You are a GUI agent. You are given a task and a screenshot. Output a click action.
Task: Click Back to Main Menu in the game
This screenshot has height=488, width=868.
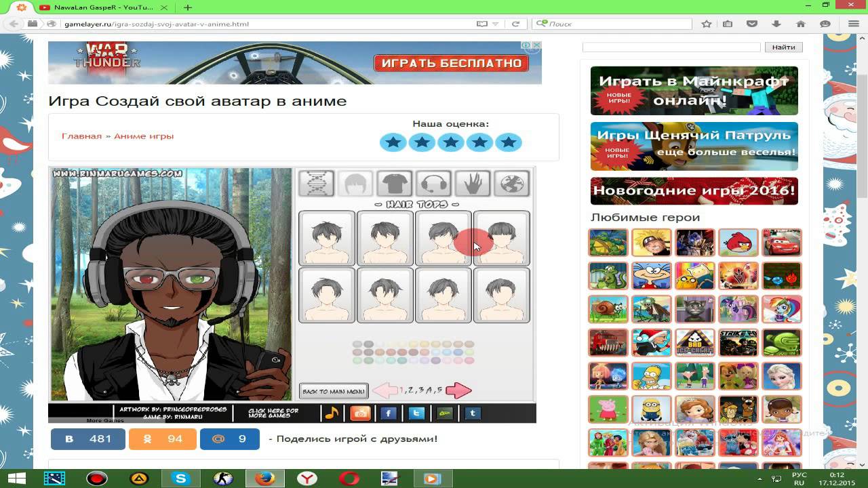pos(334,391)
